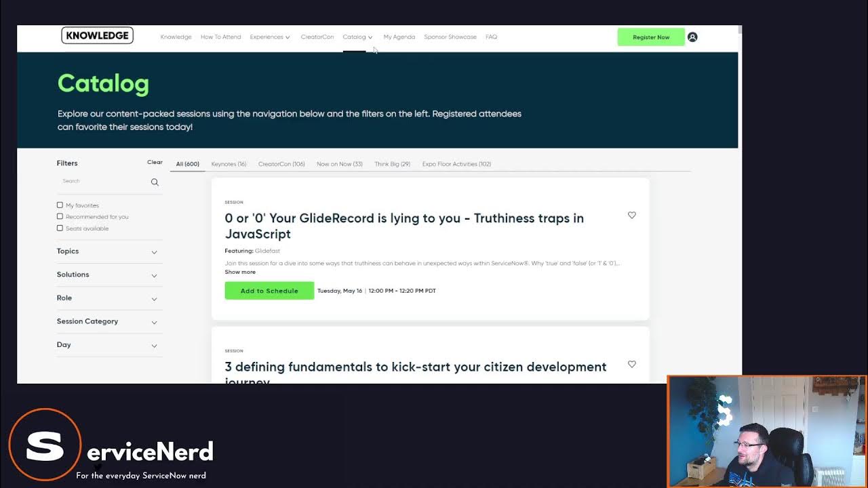Screen dimensions: 868x488
Task: Open My Agenda page
Action: (x=399, y=37)
